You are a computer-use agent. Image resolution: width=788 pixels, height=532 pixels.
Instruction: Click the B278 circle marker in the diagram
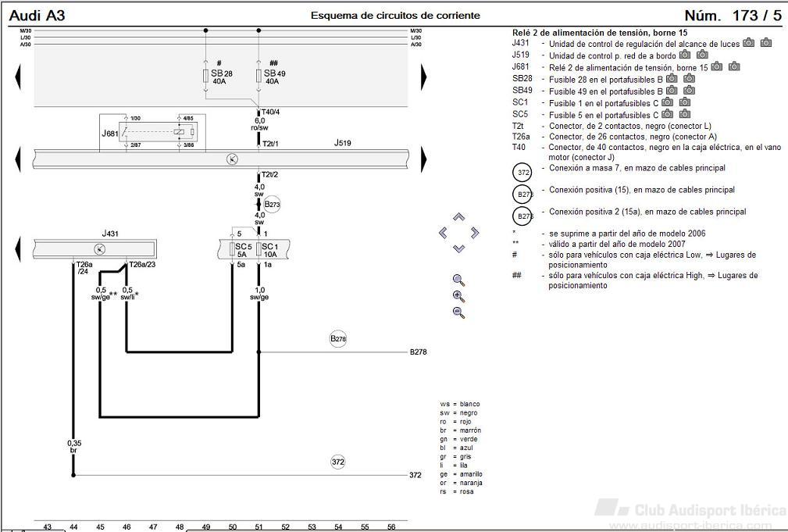click(x=338, y=338)
